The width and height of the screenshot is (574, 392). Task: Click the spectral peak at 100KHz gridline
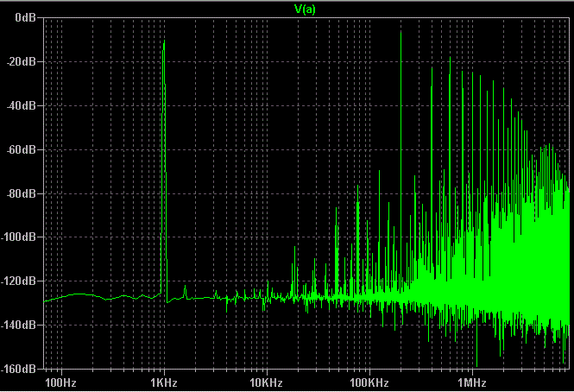click(x=358, y=216)
